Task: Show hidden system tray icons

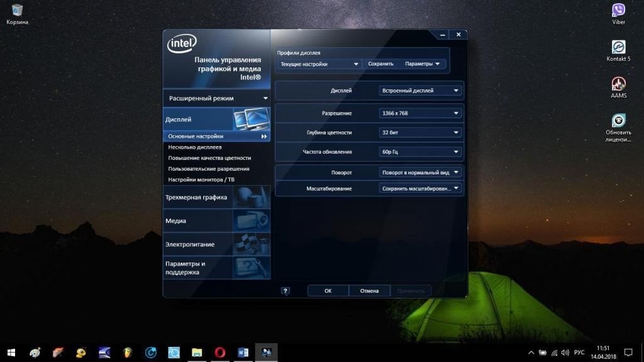Action: point(531,353)
